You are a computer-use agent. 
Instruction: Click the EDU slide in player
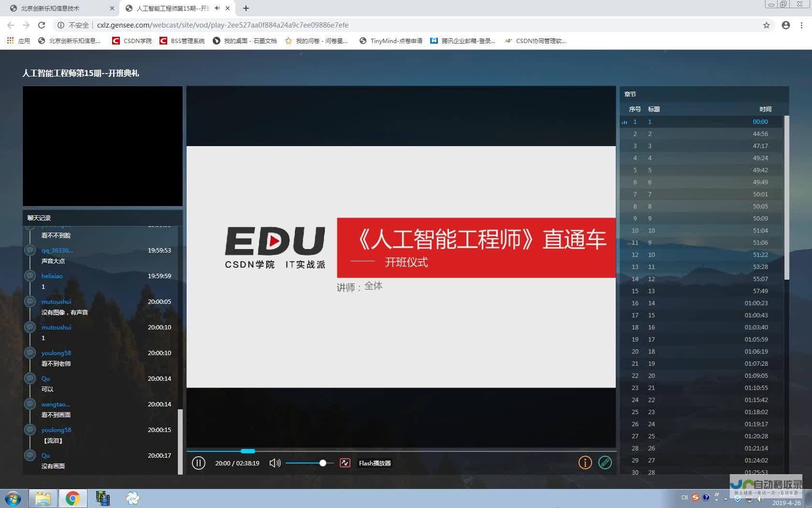[x=401, y=267]
